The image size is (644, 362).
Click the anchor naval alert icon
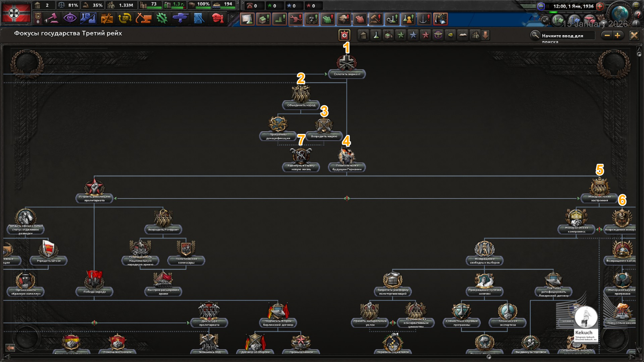[424, 19]
